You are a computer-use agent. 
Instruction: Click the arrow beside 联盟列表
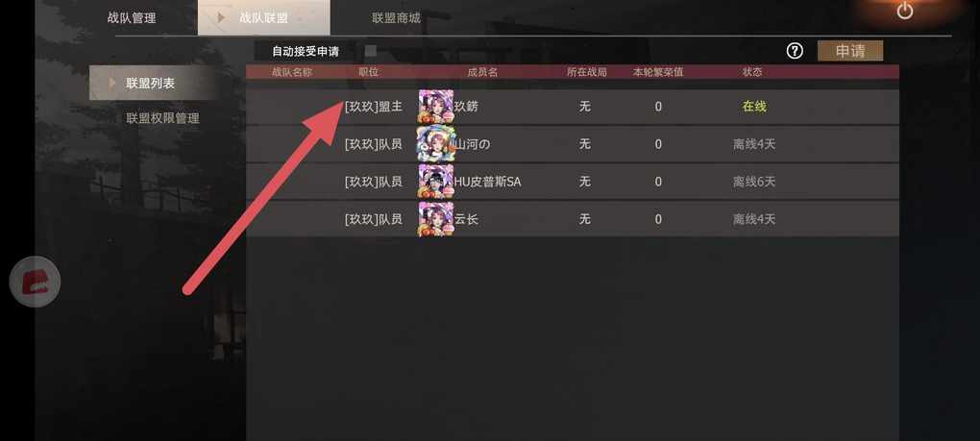112,83
